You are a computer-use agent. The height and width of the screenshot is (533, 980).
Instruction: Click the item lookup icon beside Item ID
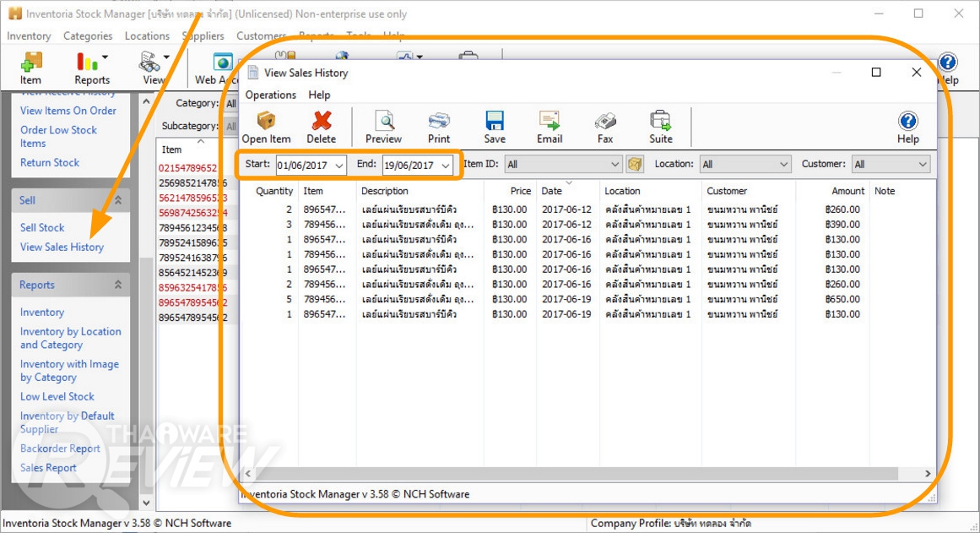[x=635, y=164]
